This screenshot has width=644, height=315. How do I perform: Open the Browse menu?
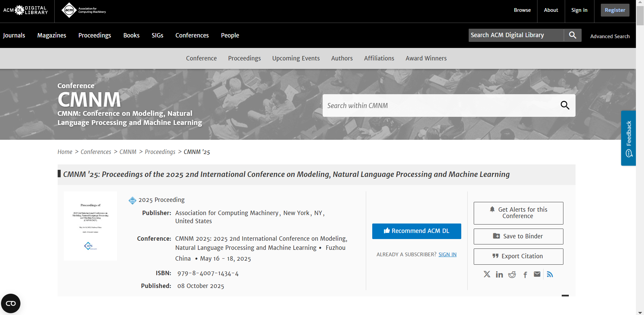tap(522, 10)
